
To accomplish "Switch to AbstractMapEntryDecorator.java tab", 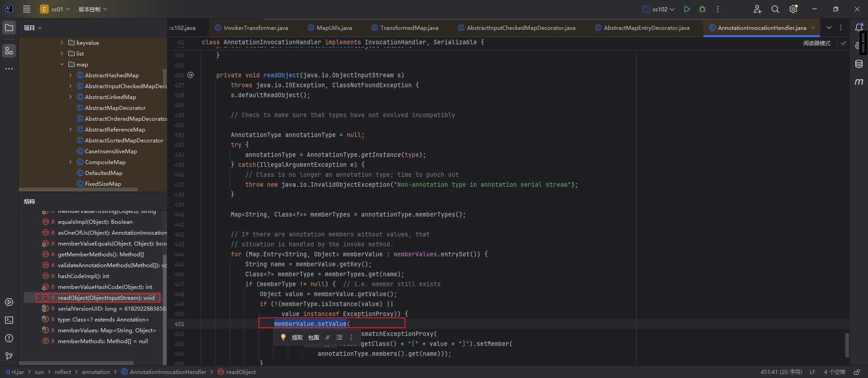I will (643, 28).
